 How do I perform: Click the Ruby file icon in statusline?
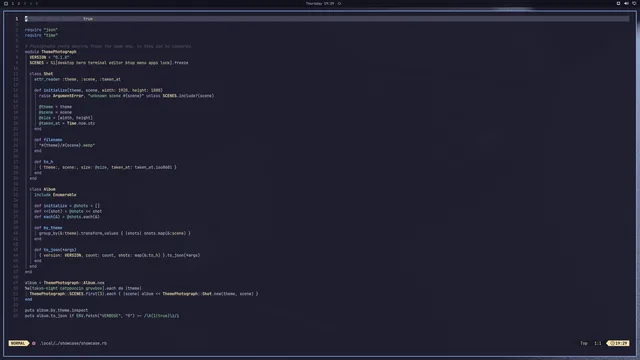(34, 343)
